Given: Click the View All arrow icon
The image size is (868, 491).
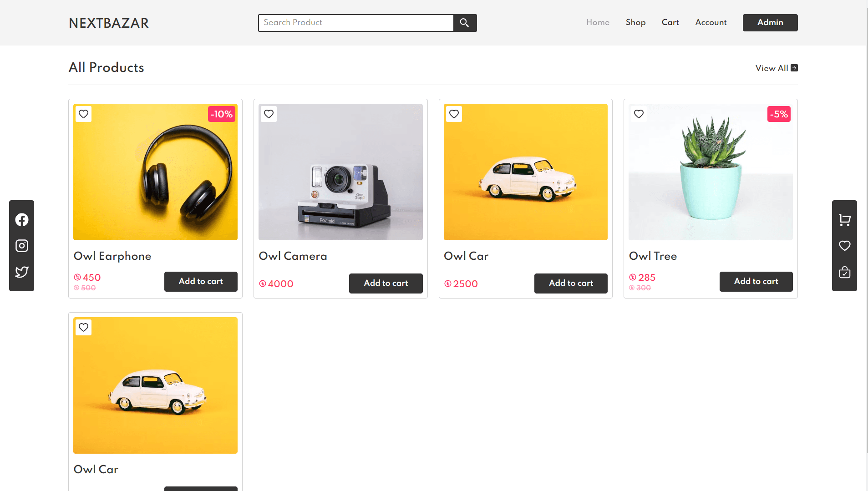Looking at the screenshot, I should (794, 68).
